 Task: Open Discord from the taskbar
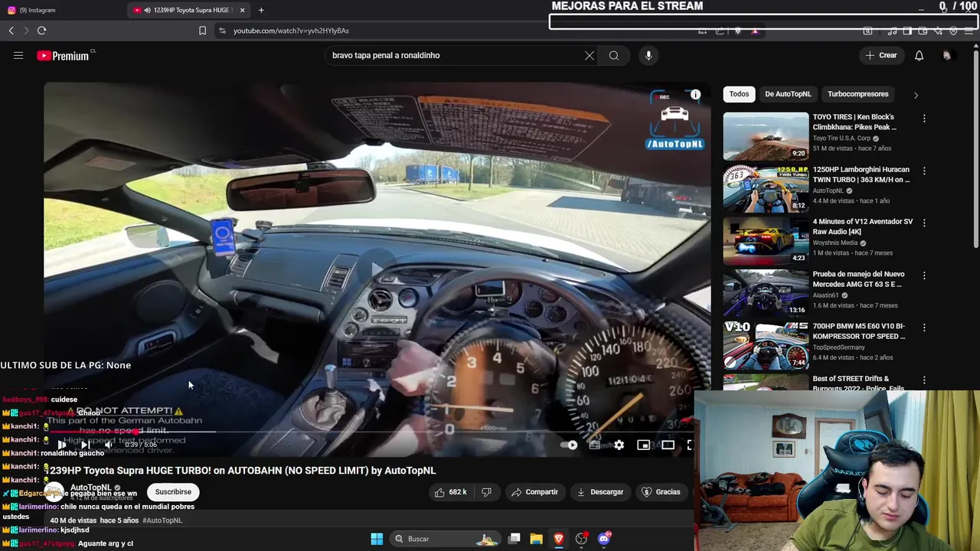click(604, 539)
